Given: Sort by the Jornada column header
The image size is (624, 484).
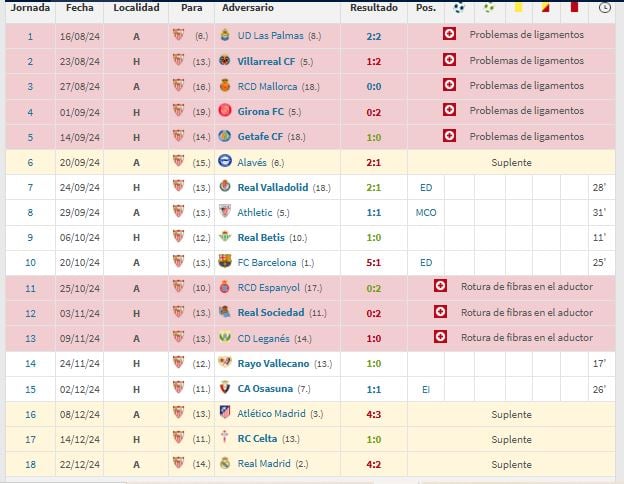Looking at the screenshot, I should [30, 7].
